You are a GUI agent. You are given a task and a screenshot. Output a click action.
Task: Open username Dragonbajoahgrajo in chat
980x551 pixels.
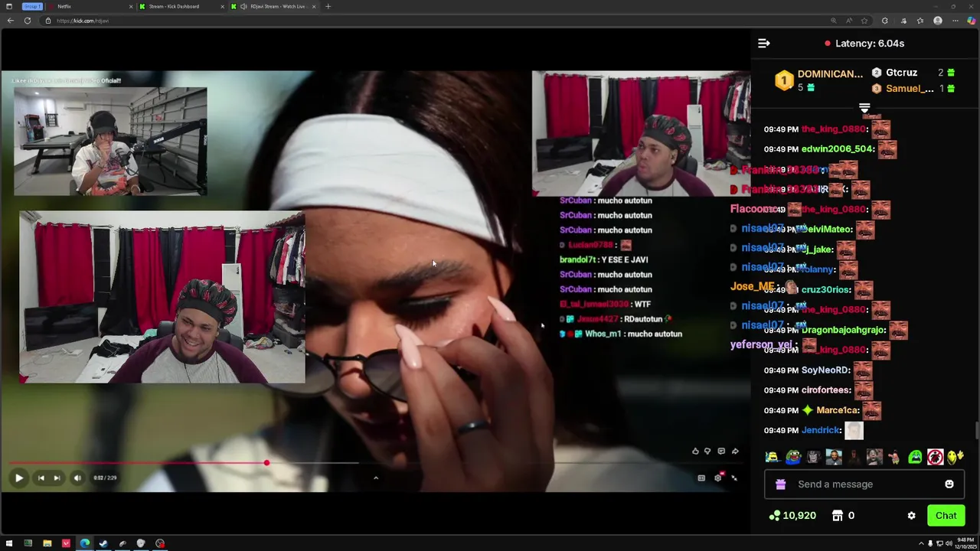(x=841, y=330)
